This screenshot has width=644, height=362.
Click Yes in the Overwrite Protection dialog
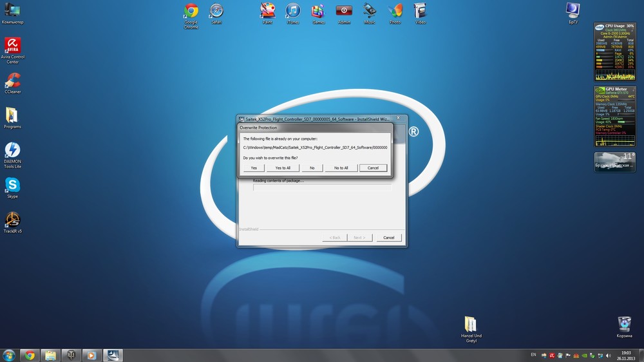tap(254, 167)
